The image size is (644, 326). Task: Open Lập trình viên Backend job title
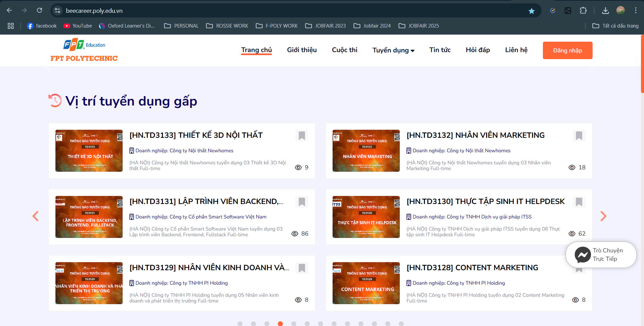tap(206, 201)
